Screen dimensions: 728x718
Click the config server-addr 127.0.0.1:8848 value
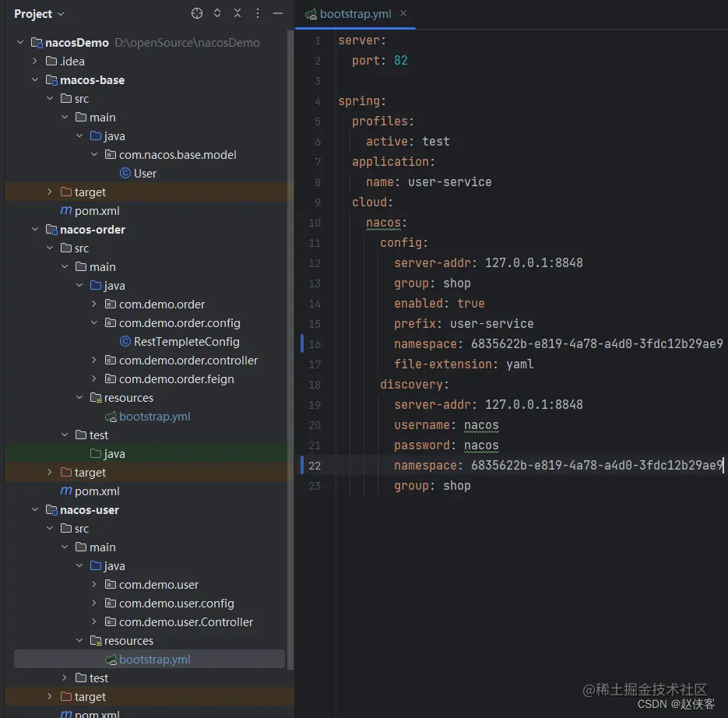(x=534, y=263)
